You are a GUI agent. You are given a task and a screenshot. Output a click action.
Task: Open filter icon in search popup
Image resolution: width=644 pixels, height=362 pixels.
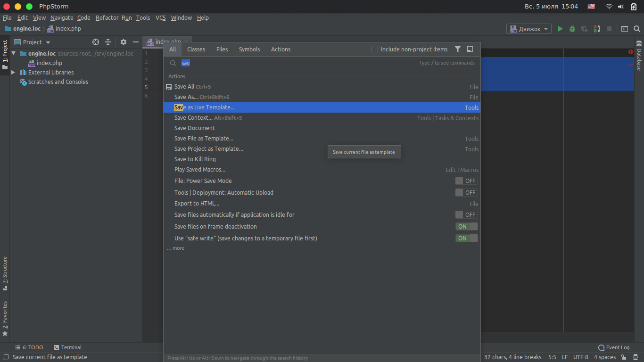point(458,49)
